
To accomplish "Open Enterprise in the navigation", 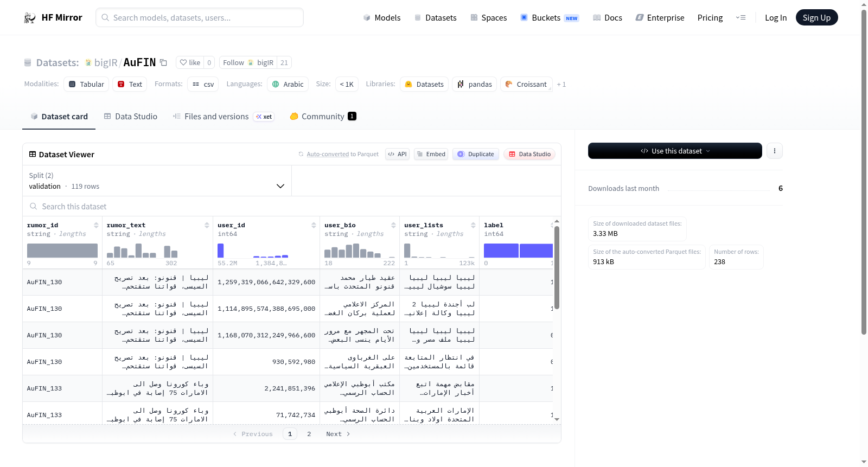I will (x=660, y=18).
